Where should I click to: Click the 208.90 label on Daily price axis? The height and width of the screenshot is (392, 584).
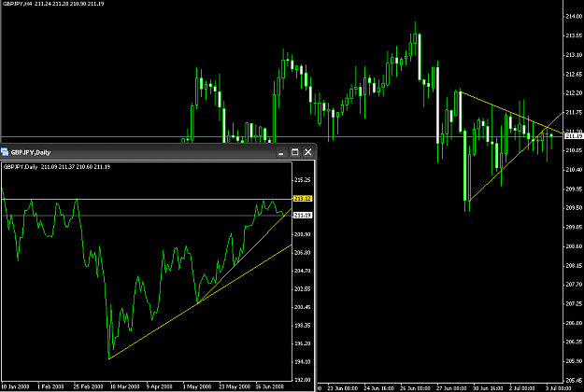302,234
